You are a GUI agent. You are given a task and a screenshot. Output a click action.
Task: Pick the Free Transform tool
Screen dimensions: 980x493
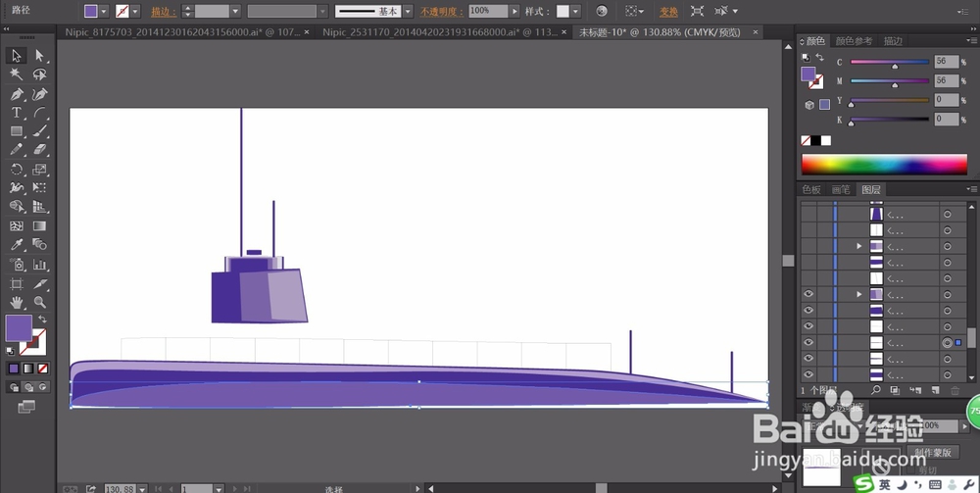(x=40, y=187)
